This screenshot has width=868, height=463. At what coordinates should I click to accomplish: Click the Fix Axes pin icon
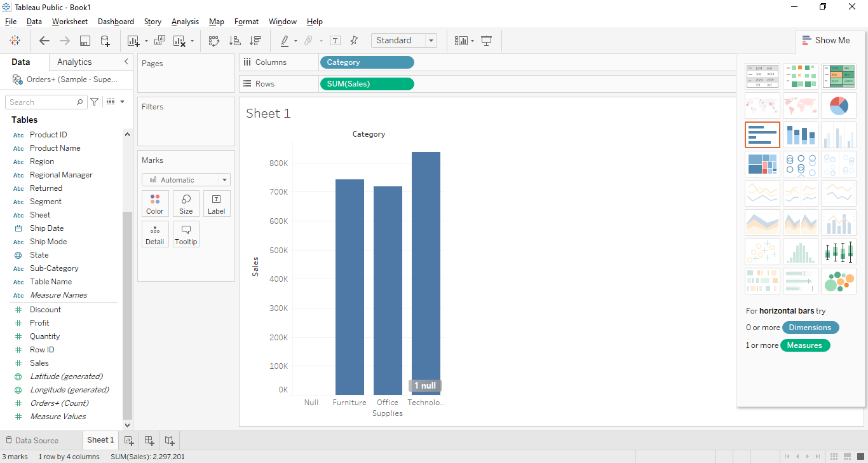[355, 41]
